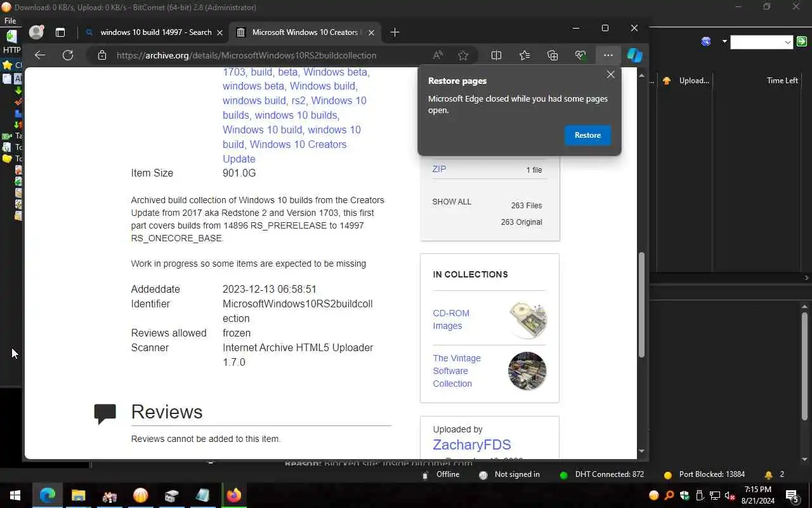Click BitComet's green go arrow button
The height and width of the screenshot is (508, 812).
802,42
